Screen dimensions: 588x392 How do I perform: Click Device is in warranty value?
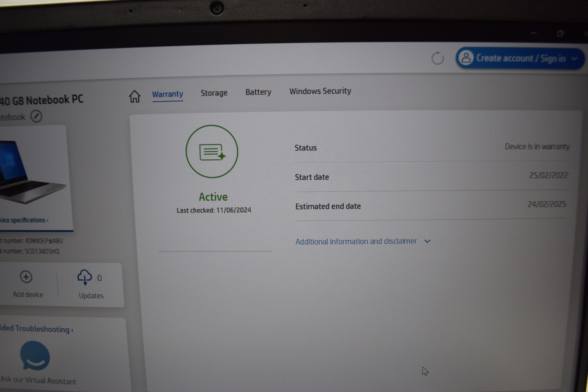tap(537, 147)
